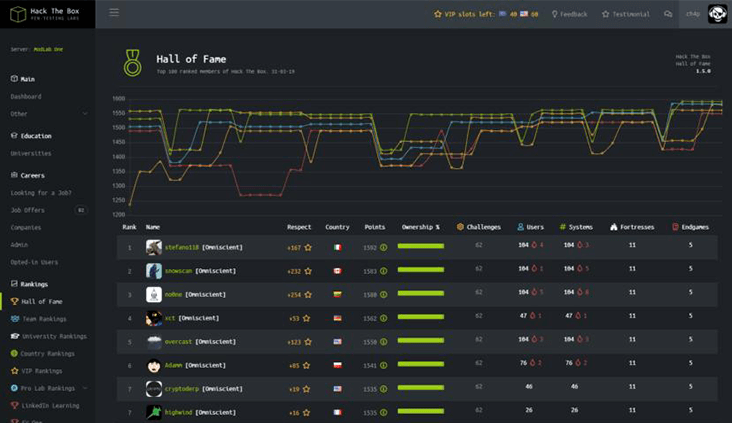This screenshot has height=423, width=732.
Task: Click the University Rankings icon
Action: point(14,336)
